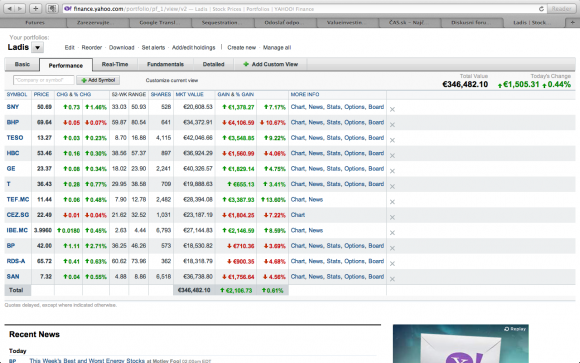The image size is (580, 363).
Task: Click the Yahoo mail envelope ad image
Action: (x=461, y=344)
